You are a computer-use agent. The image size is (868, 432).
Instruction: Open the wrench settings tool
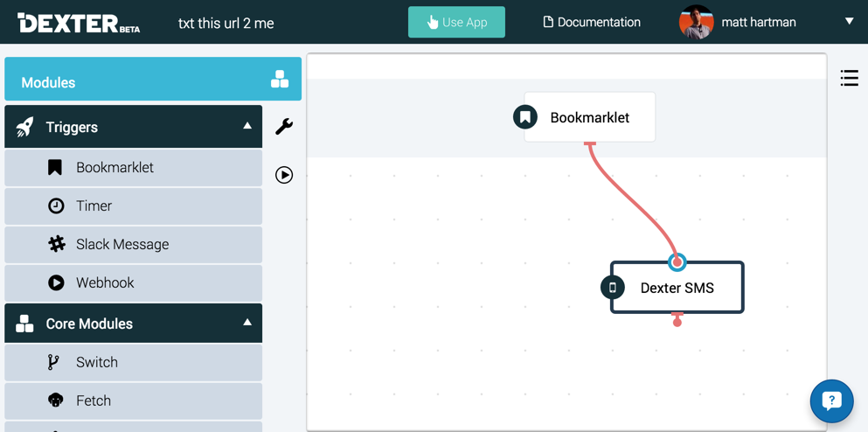tap(284, 127)
